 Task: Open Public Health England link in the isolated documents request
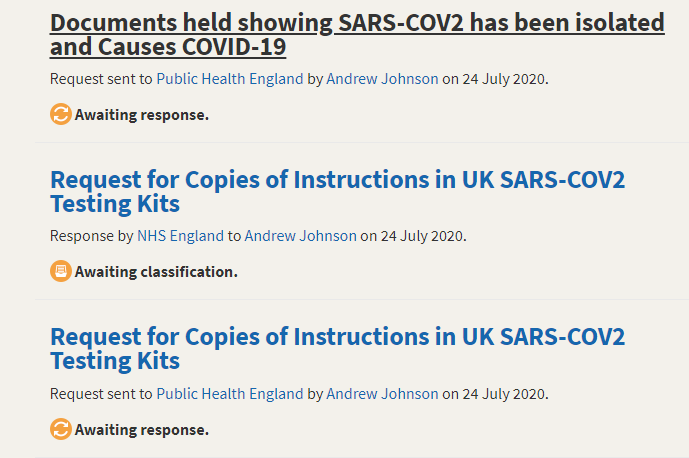click(230, 79)
